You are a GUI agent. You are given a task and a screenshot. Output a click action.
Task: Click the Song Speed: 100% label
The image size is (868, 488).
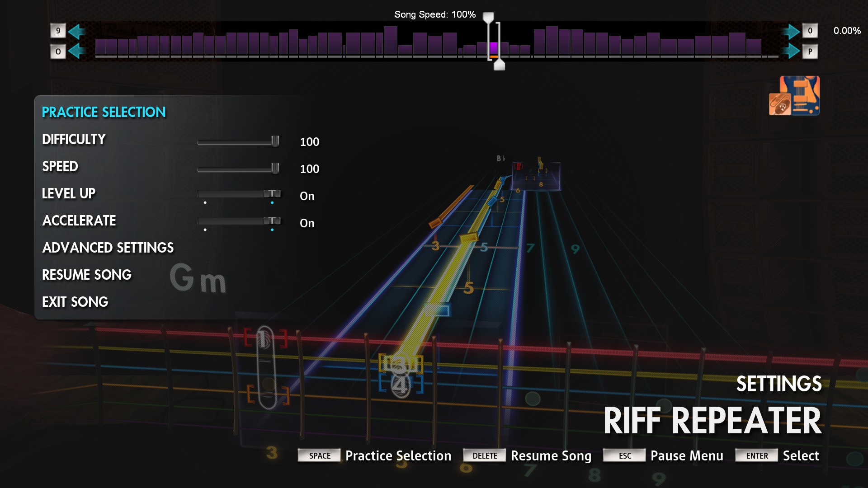tap(435, 14)
